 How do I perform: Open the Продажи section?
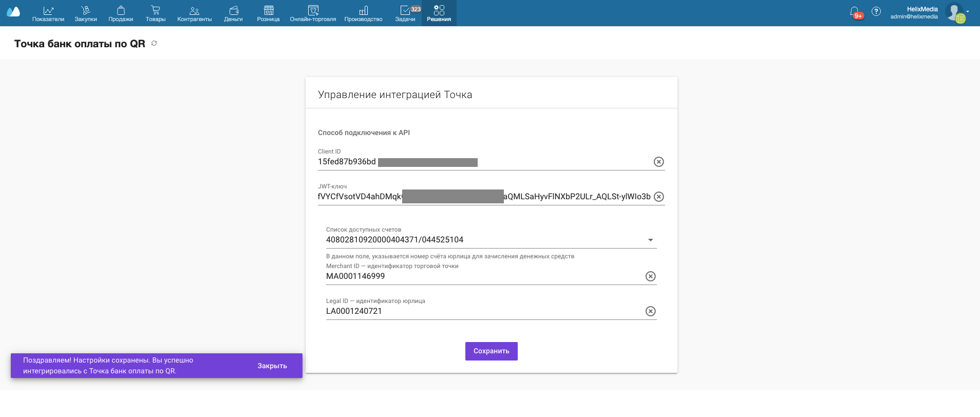tap(121, 13)
